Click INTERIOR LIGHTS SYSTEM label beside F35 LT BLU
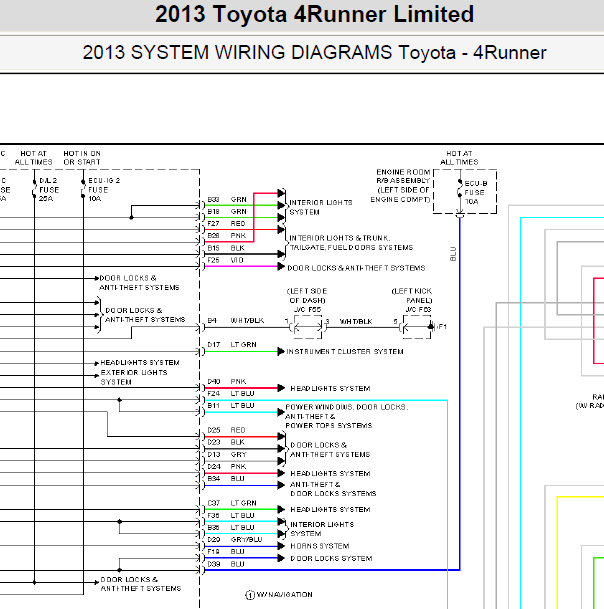Image resolution: width=604 pixels, height=609 pixels. [322, 529]
